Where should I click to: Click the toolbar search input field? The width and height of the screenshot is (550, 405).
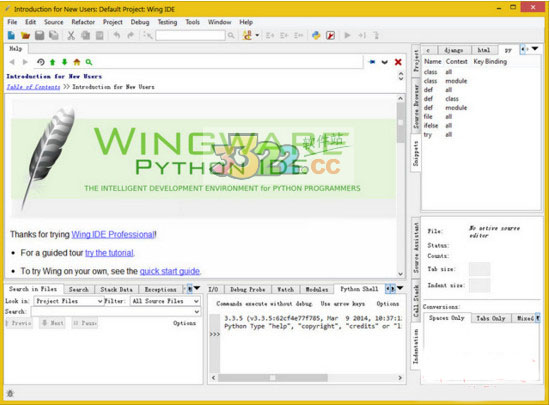tap(190, 35)
